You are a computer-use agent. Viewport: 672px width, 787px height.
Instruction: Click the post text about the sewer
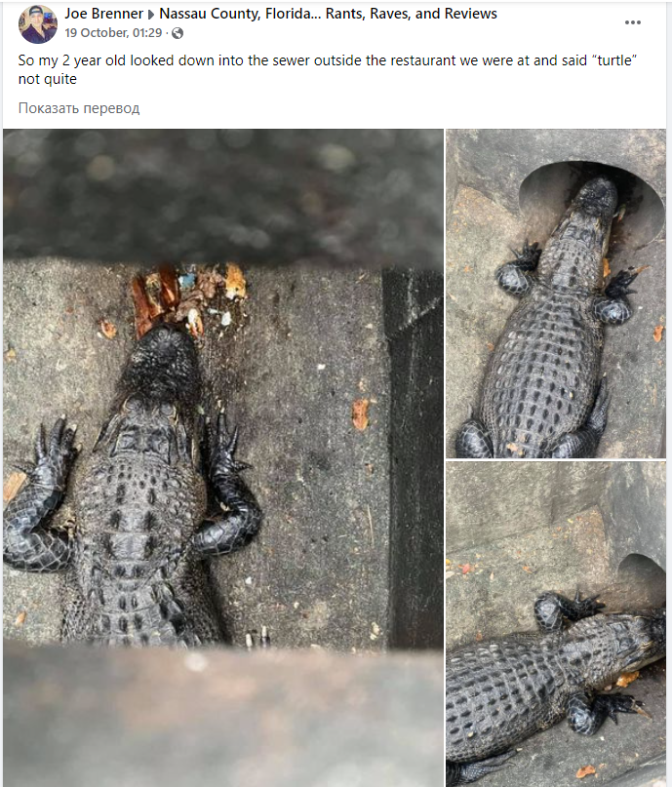pos(328,69)
